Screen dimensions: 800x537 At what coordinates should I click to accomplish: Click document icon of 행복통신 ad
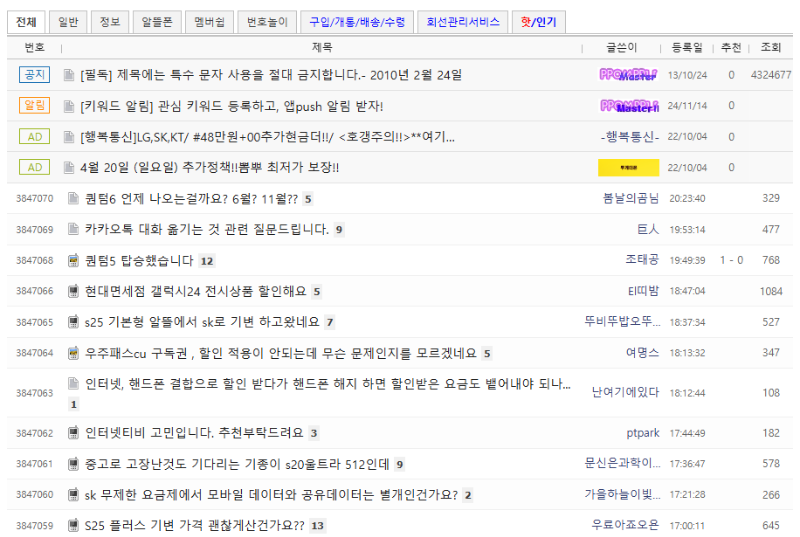coord(69,137)
